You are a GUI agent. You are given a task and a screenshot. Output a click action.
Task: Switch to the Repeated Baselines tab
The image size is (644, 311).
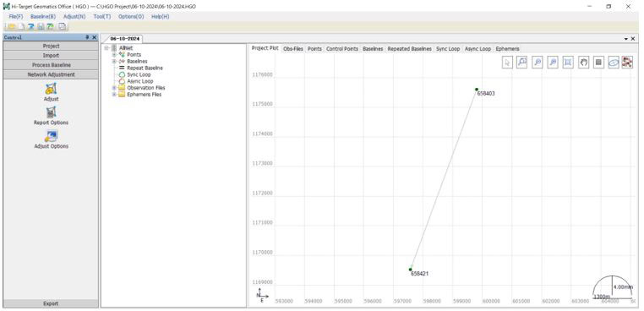pos(410,48)
